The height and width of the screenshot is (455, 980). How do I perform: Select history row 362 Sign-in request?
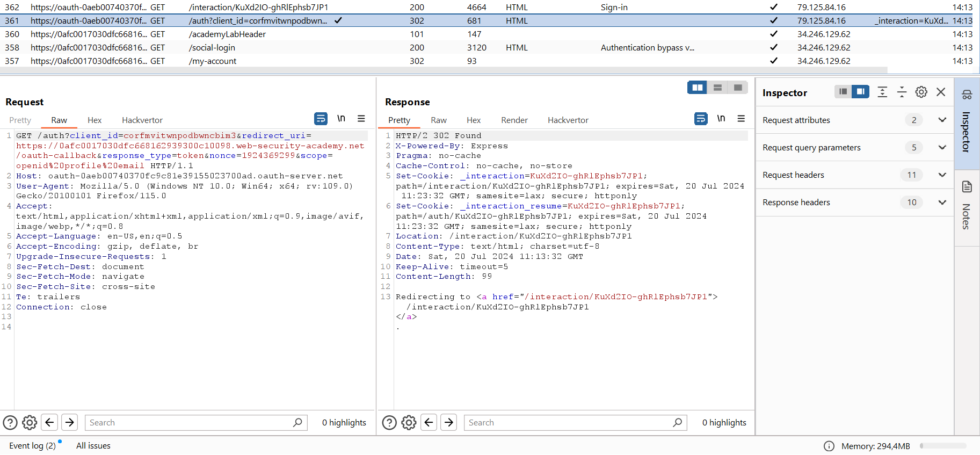pos(487,7)
